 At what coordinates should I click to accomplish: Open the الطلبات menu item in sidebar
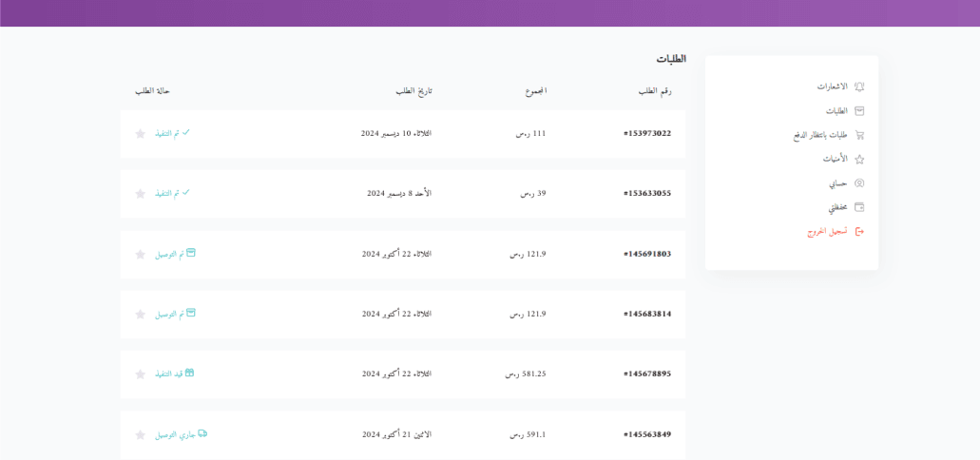836,111
